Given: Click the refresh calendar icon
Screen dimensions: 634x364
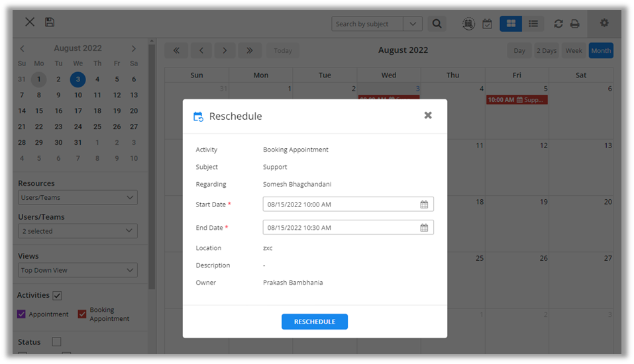Looking at the screenshot, I should (558, 24).
